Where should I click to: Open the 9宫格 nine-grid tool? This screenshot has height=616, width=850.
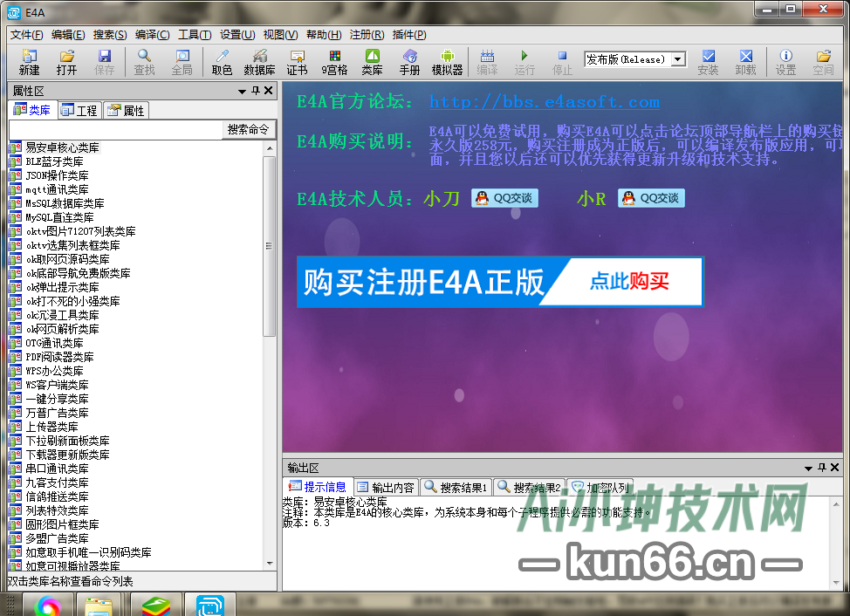(334, 62)
